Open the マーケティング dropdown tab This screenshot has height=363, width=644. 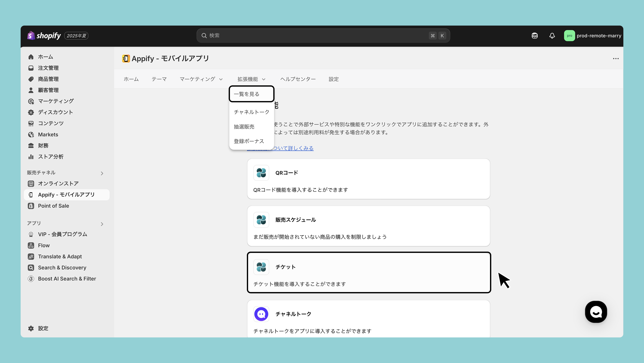point(201,79)
